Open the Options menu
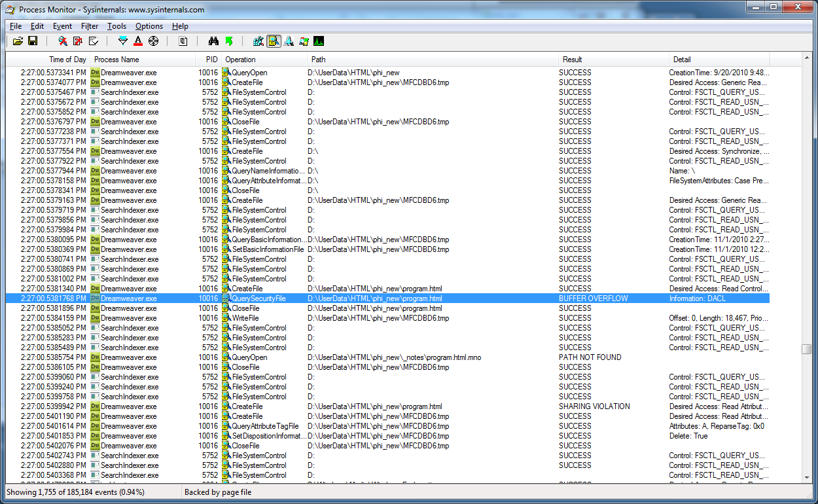Viewport: 818px width, 504px height. pyautogui.click(x=149, y=26)
